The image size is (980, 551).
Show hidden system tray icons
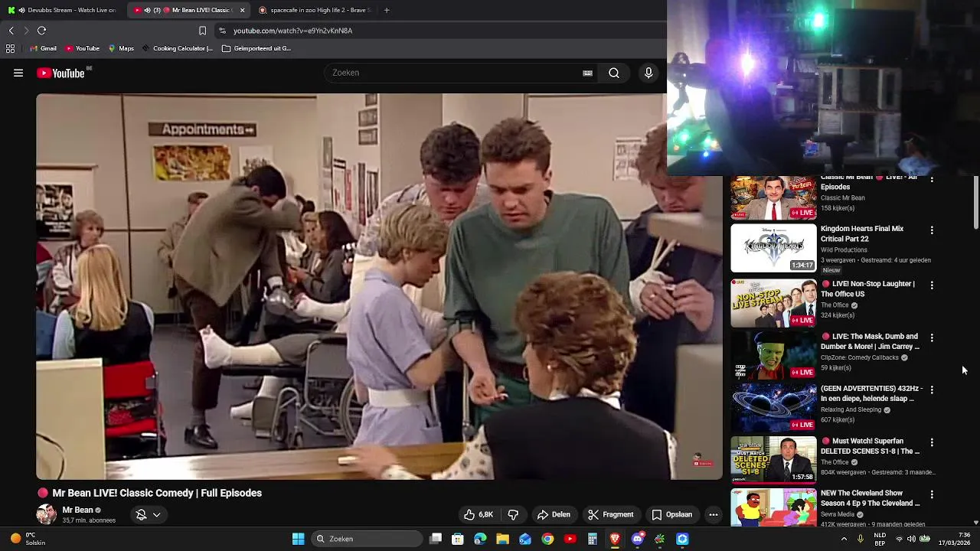(x=844, y=539)
